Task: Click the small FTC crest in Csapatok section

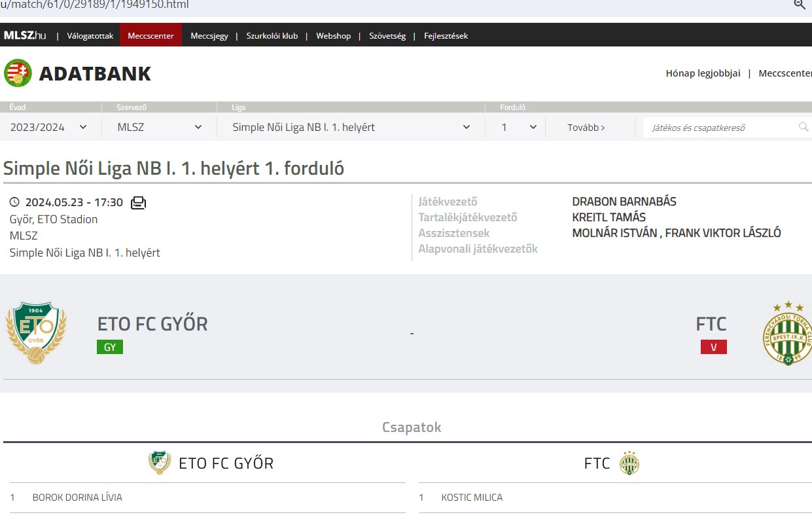Action: (629, 463)
